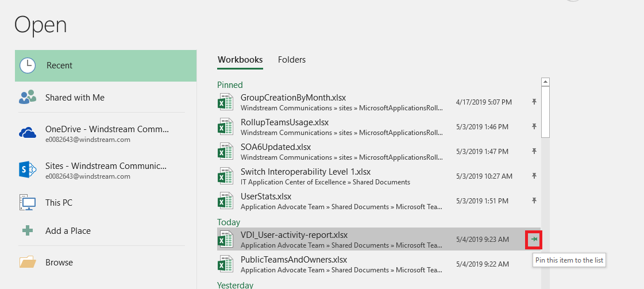
Task: Click the 5/3/2019 1:51 PM date
Action: click(x=482, y=201)
